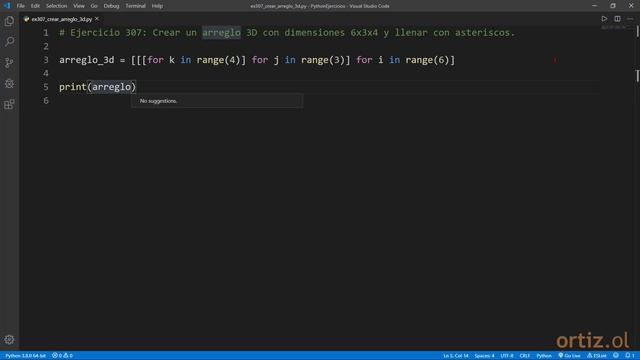Click the highlighted 'arreglo' in the comment line
This screenshot has height=360, width=640.
pos(221,33)
